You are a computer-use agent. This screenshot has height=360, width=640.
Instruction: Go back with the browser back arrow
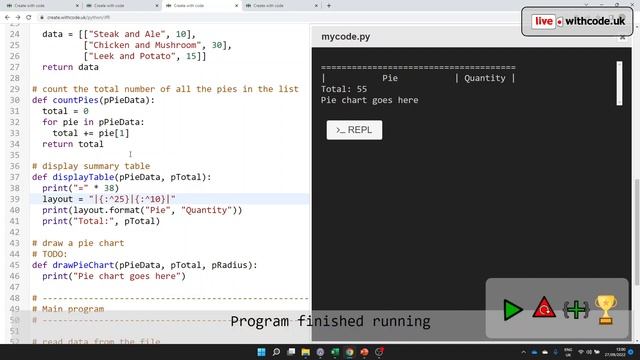click(7, 18)
